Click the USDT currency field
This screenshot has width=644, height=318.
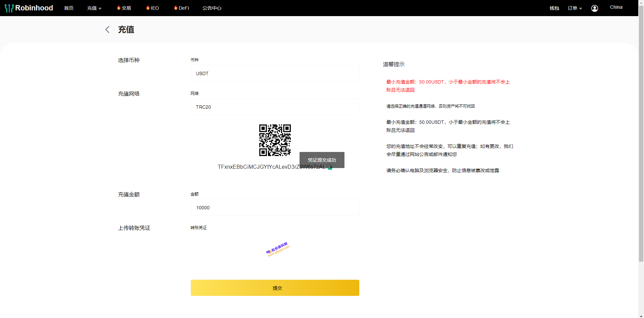coord(275,73)
